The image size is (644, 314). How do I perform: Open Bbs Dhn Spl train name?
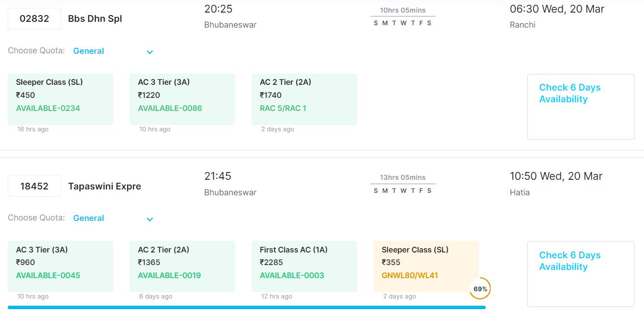pos(95,19)
